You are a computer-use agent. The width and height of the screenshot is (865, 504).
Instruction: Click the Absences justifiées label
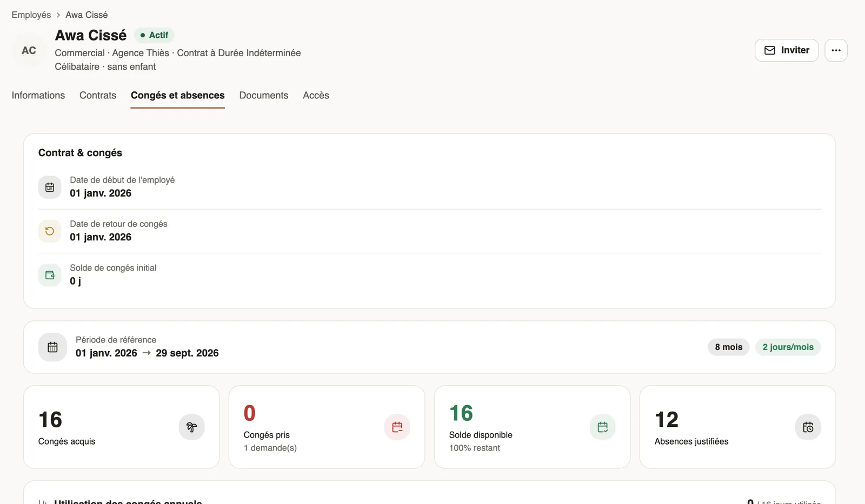(691, 441)
